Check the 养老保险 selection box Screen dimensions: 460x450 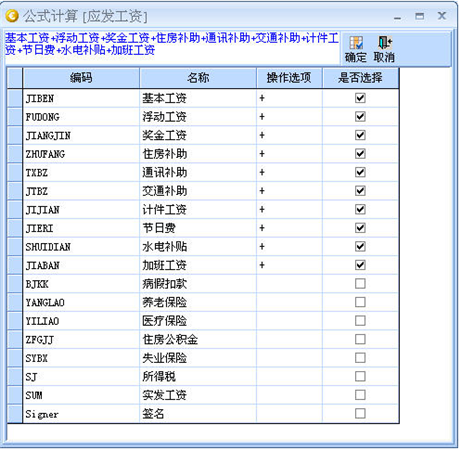pyautogui.click(x=360, y=302)
